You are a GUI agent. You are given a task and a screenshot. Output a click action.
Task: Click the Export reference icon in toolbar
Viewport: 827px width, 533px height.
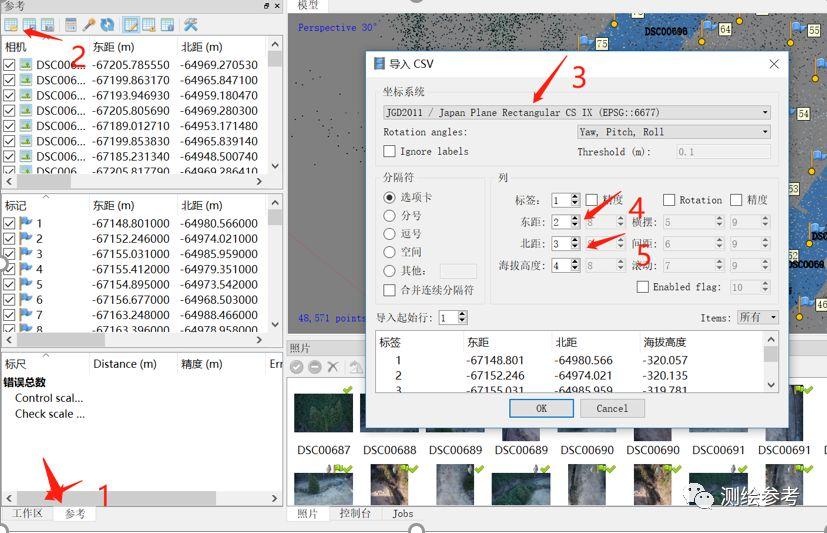(30, 25)
